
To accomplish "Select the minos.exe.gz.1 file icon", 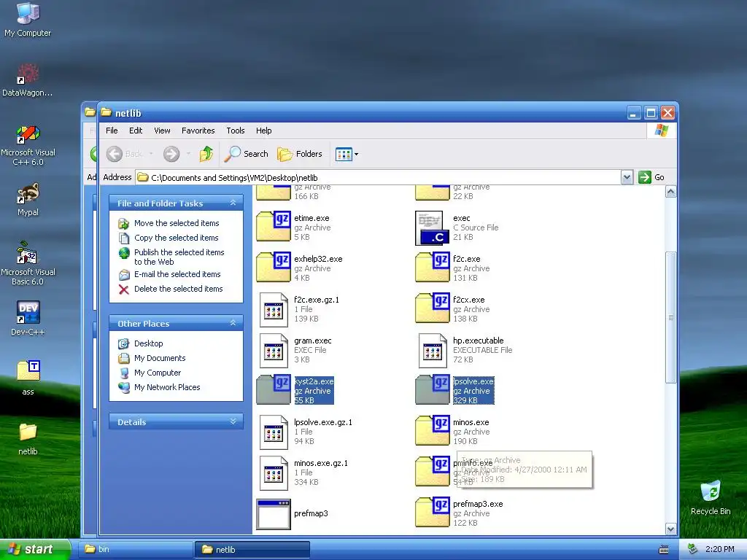I will 274,472.
